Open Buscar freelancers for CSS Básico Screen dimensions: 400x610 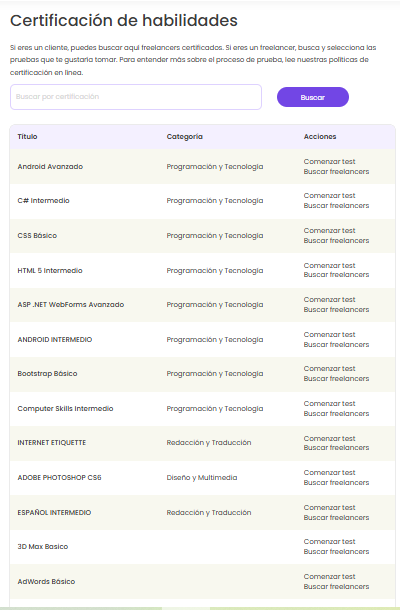click(336, 241)
